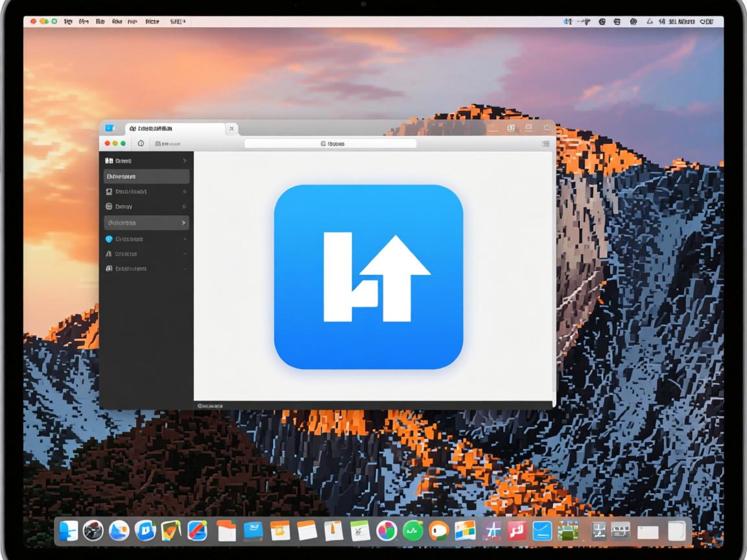Select the blue shield icon in sidebar

point(109,239)
